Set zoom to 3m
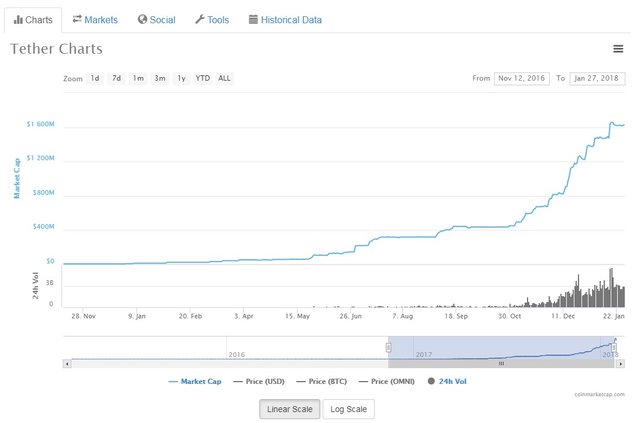 click(160, 78)
